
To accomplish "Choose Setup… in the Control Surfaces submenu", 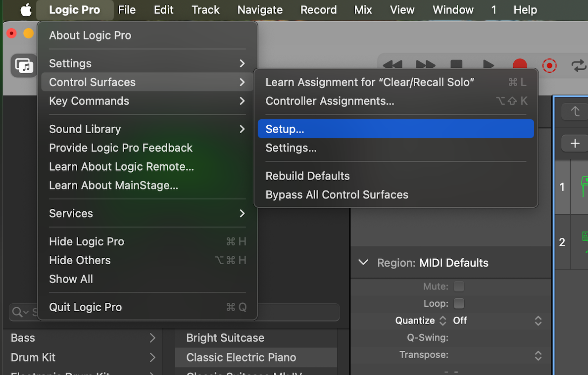I will (396, 129).
